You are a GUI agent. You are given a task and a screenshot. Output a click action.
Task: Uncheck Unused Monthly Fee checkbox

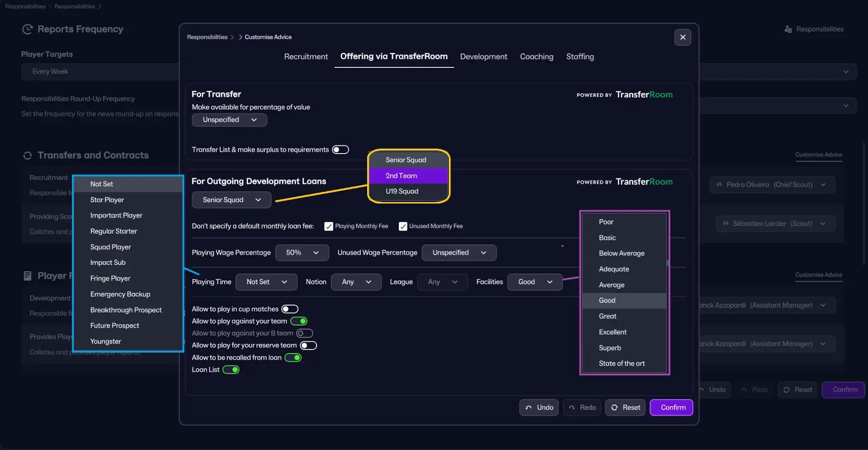(403, 227)
